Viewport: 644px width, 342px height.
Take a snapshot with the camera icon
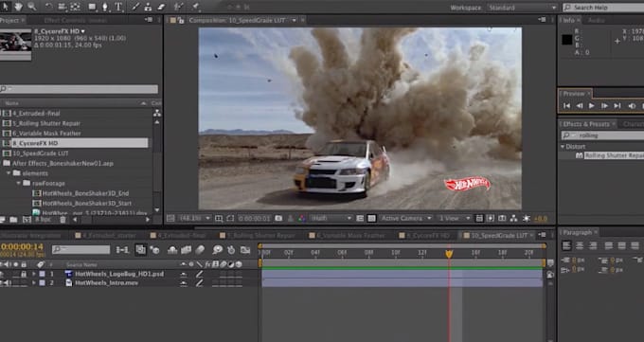pos(278,218)
